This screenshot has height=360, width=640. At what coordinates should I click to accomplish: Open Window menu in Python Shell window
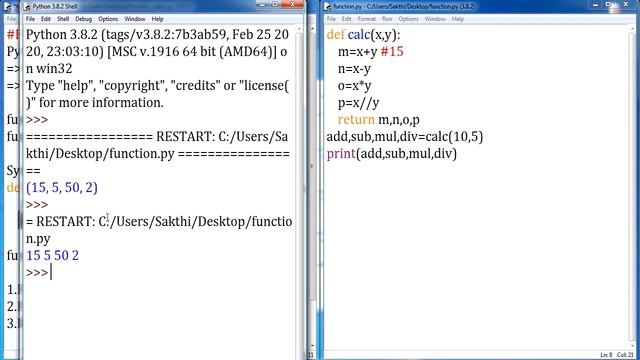(135, 19)
